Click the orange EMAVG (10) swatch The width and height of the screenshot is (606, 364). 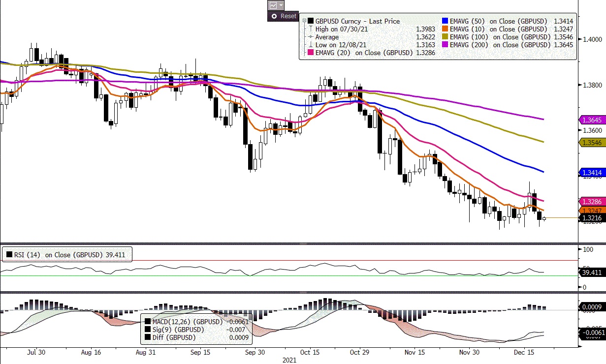(x=445, y=29)
